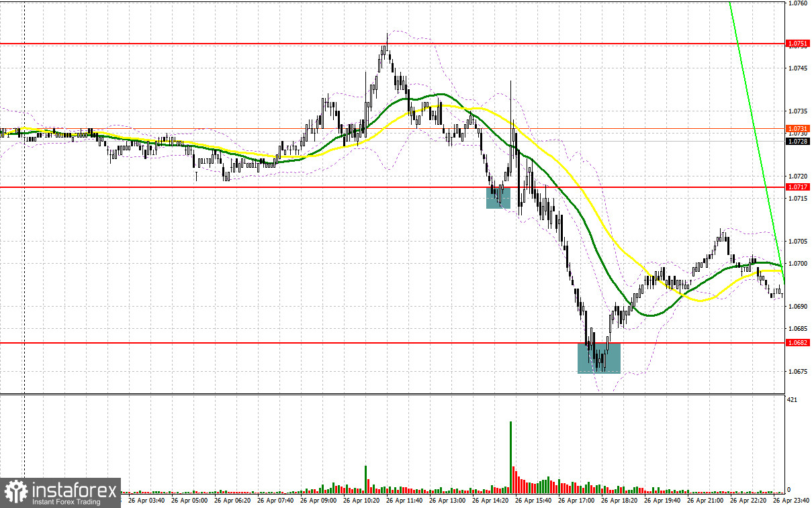Image resolution: width=812 pixels, height=508 pixels.
Task: Click the 1.0675 price axis value
Action: tap(798, 371)
